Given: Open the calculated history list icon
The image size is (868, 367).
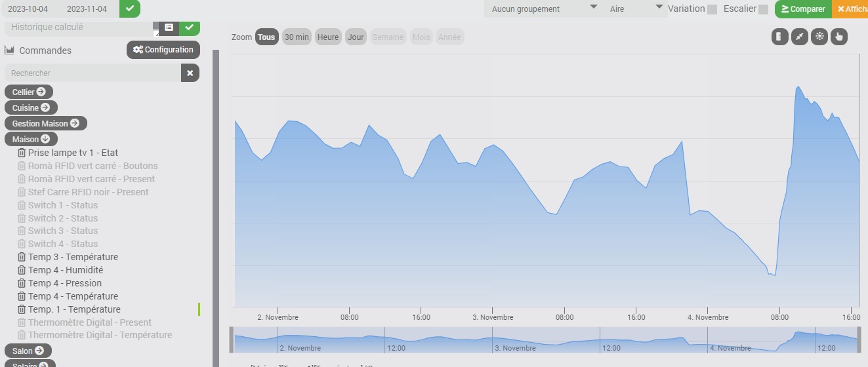Looking at the screenshot, I should tap(169, 28).
